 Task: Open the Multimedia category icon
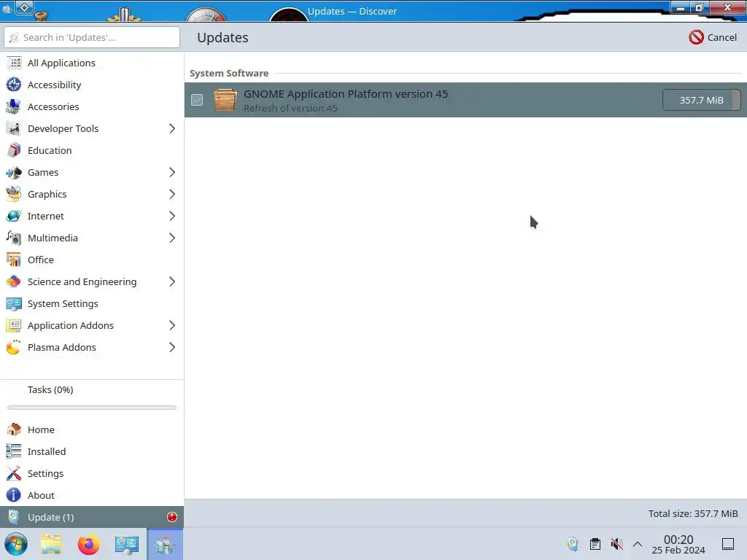(14, 238)
